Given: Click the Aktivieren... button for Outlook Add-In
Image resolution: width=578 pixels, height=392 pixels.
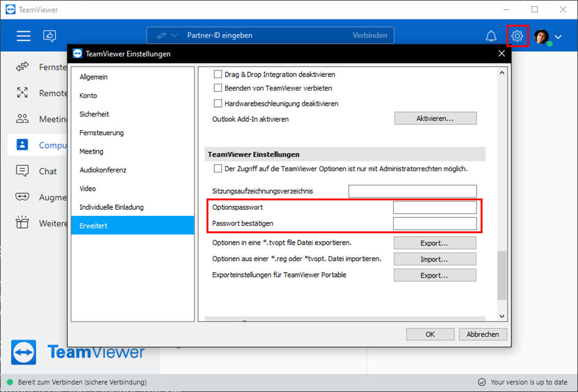Looking at the screenshot, I should click(435, 118).
